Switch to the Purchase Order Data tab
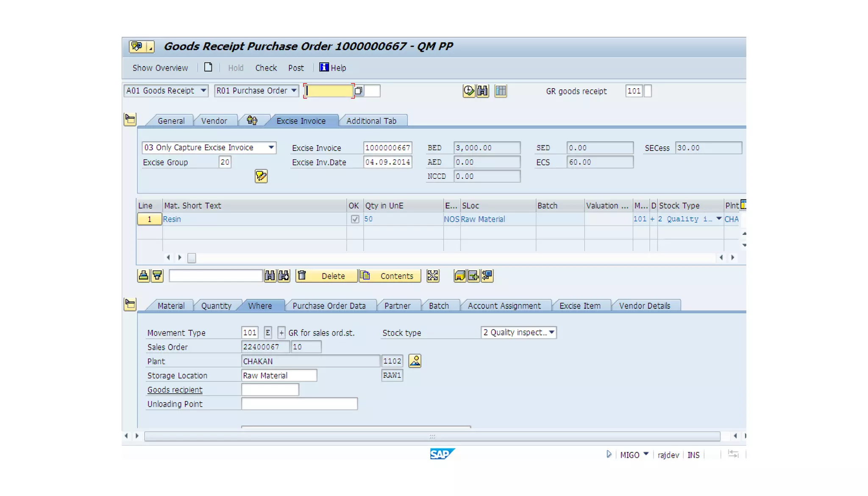The height and width of the screenshot is (496, 868). (x=329, y=306)
